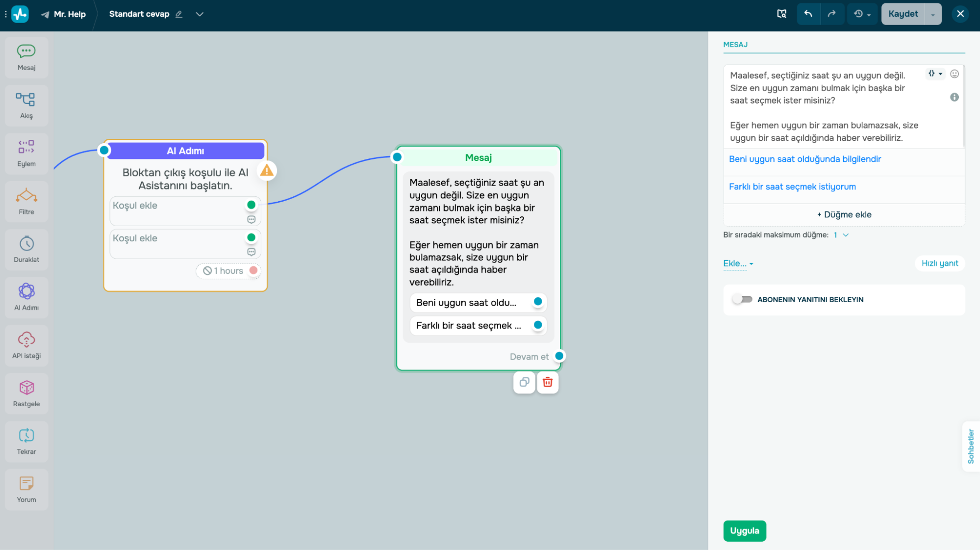The width and height of the screenshot is (980, 550).
Task: Click + Düğme ekle to add a button
Action: 844,214
